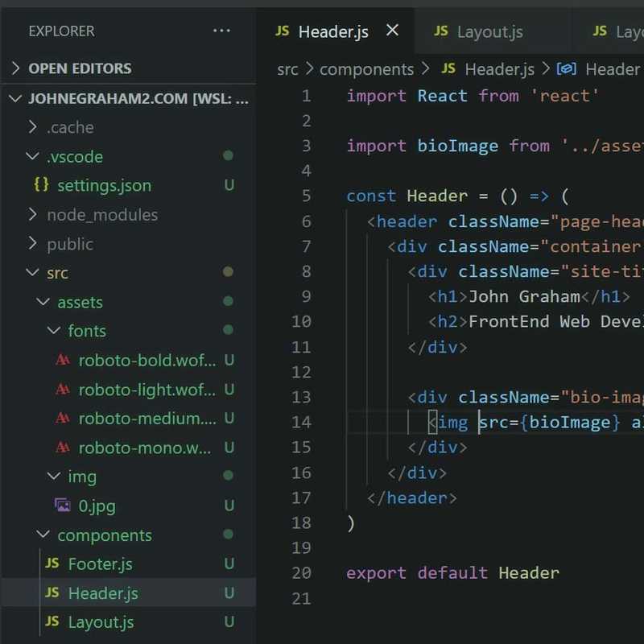Click JS icon on Layout.js tab
The width and height of the screenshot is (644, 644).
tap(440, 31)
